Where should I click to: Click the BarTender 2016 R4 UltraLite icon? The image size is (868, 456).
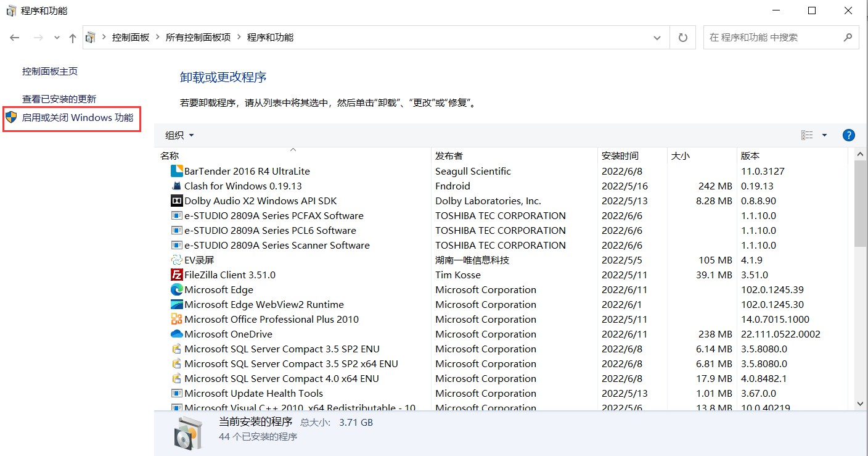coord(176,171)
